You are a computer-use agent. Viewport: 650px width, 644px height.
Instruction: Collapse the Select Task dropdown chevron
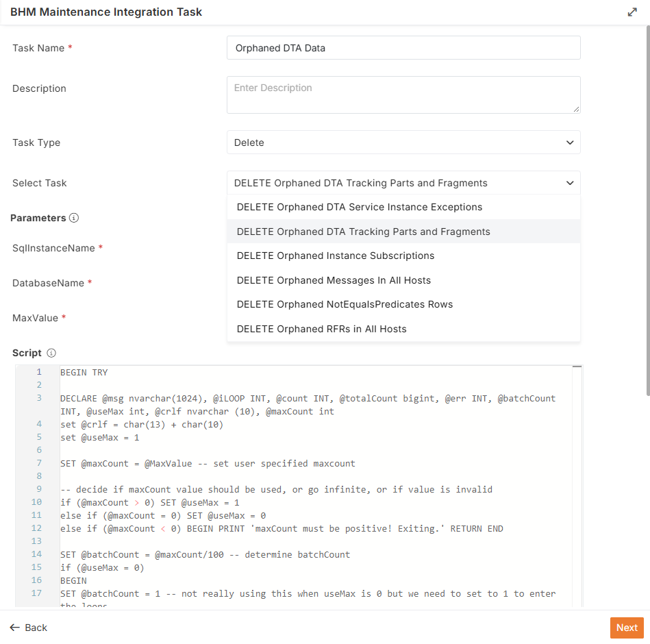[x=570, y=183]
